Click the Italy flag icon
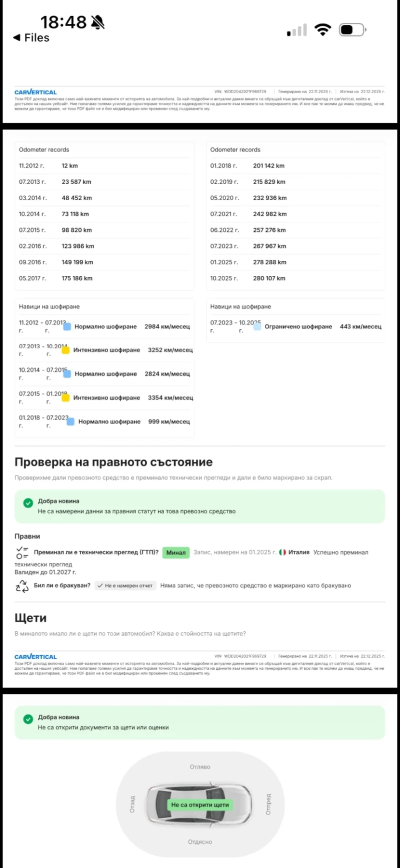The height and width of the screenshot is (868, 400). tap(282, 553)
